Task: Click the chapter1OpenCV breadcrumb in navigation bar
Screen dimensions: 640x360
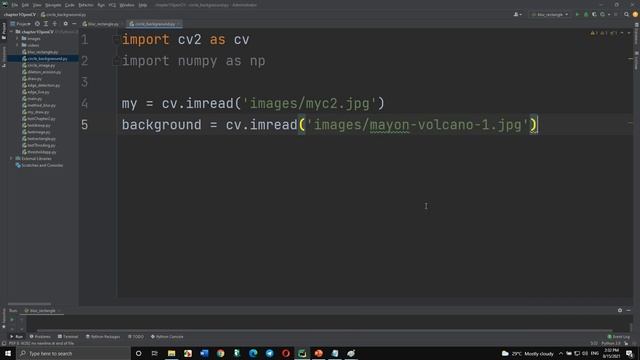Action: click(20, 15)
